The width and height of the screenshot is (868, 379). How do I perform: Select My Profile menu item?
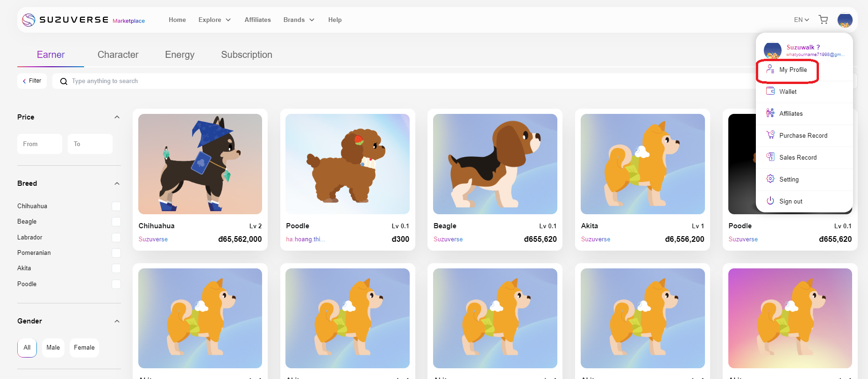click(792, 70)
